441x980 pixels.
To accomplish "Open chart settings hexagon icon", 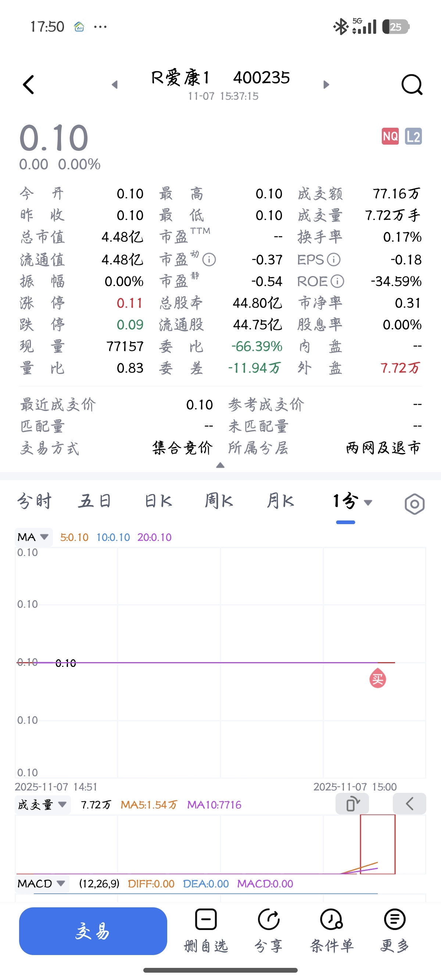I will 414,504.
